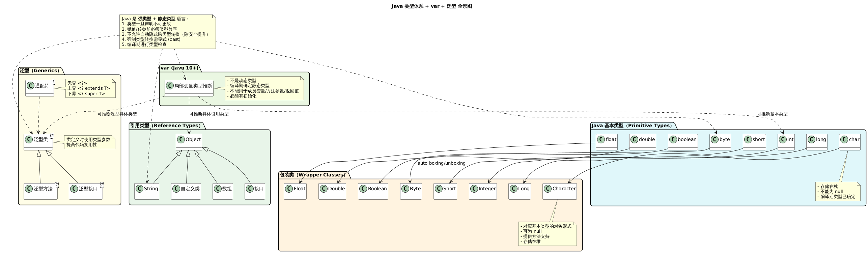Click the class icon of 自定义类

pyautogui.click(x=177, y=189)
